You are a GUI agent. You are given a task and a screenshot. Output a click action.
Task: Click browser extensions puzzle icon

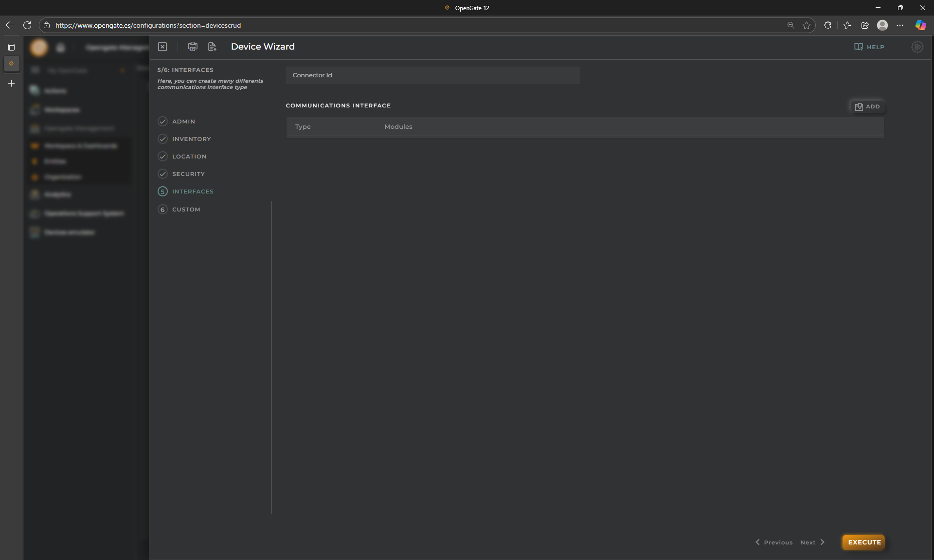827,25
